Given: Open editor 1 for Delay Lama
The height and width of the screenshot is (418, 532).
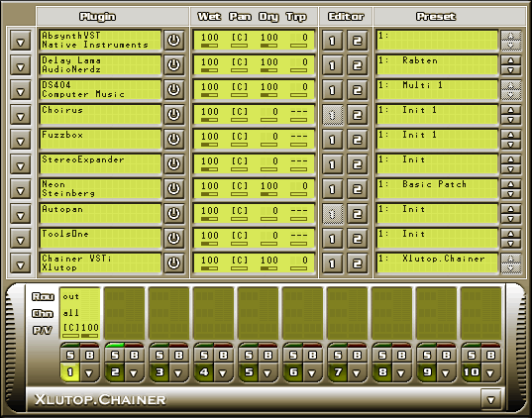Looking at the screenshot, I should (x=332, y=65).
